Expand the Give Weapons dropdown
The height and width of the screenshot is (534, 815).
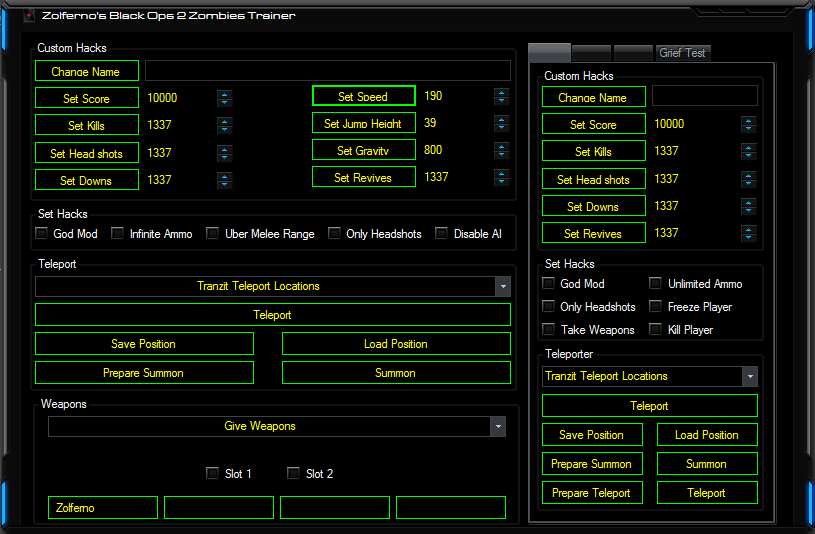pos(498,426)
